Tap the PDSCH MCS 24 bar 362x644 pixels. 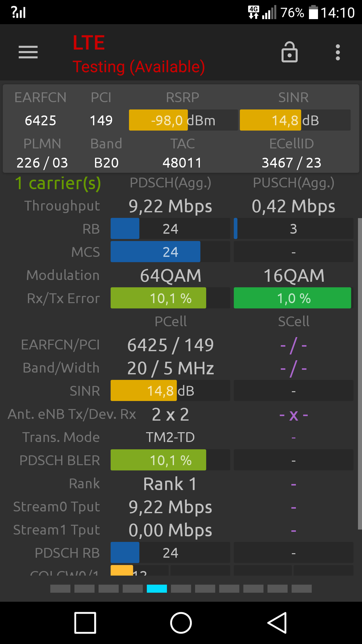tap(170, 252)
